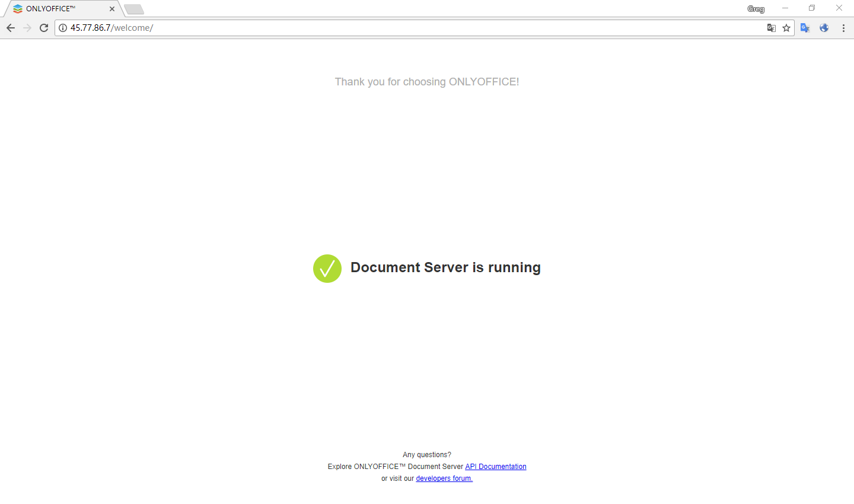Screen dimensions: 854x504
Task: Visit the developers forum link
Action: 444,479
